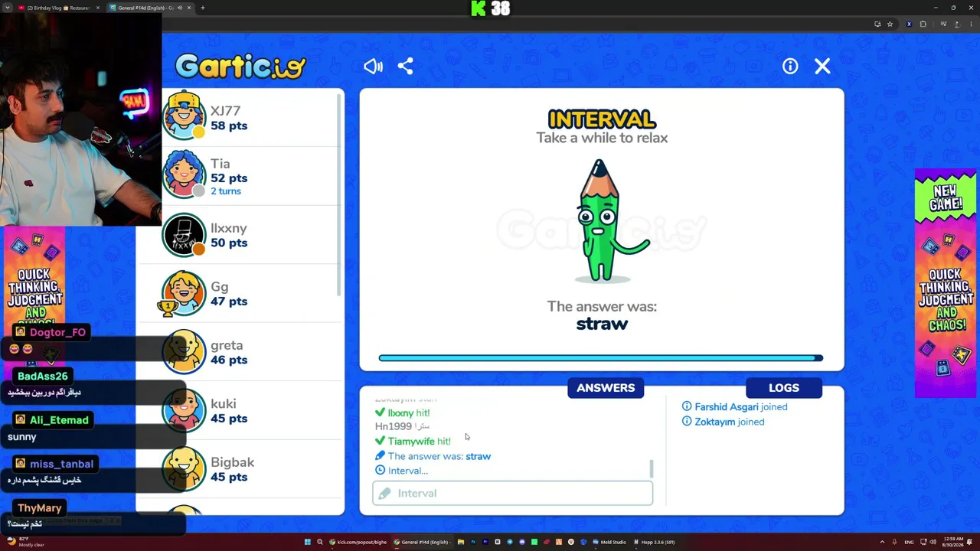The height and width of the screenshot is (551, 980).
Task: Click the share room icon
Action: (x=406, y=67)
